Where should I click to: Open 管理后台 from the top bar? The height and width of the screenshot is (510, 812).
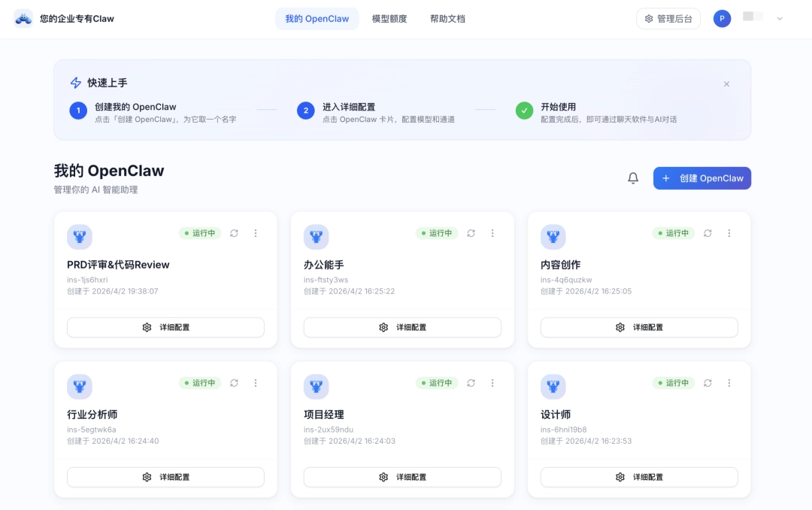coord(668,18)
